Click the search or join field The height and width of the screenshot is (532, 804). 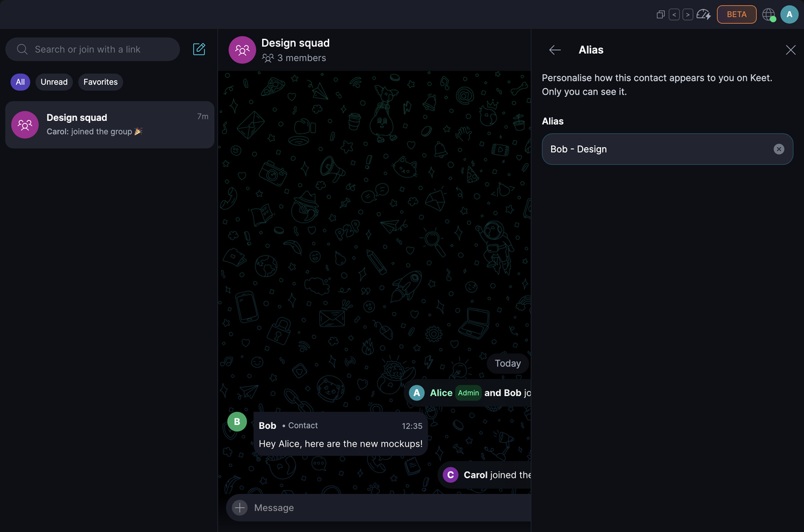pos(93,49)
